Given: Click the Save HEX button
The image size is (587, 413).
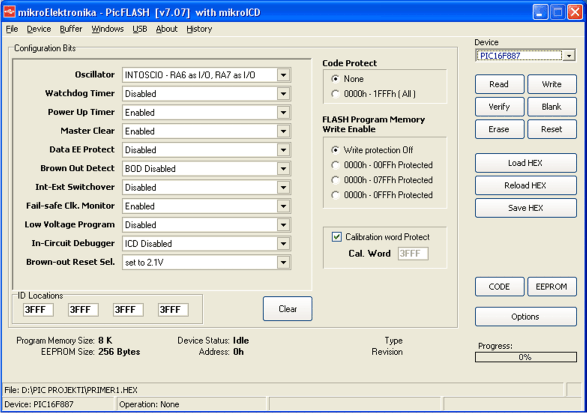Looking at the screenshot, I should (x=526, y=208).
